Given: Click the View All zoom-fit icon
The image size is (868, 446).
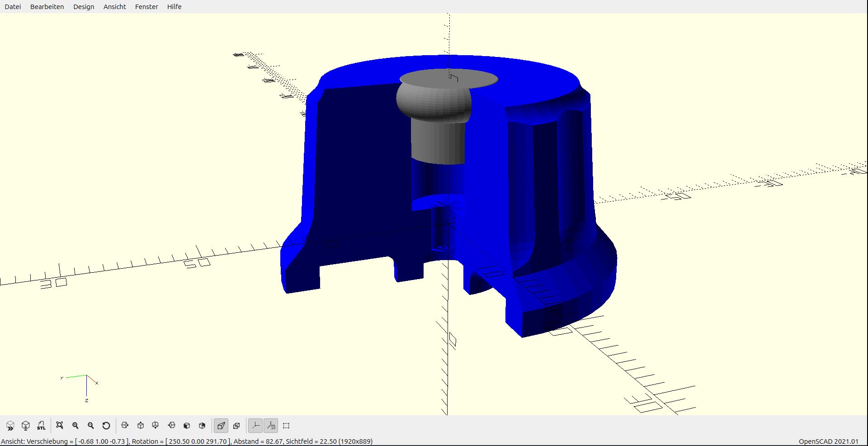Looking at the screenshot, I should click(x=60, y=426).
